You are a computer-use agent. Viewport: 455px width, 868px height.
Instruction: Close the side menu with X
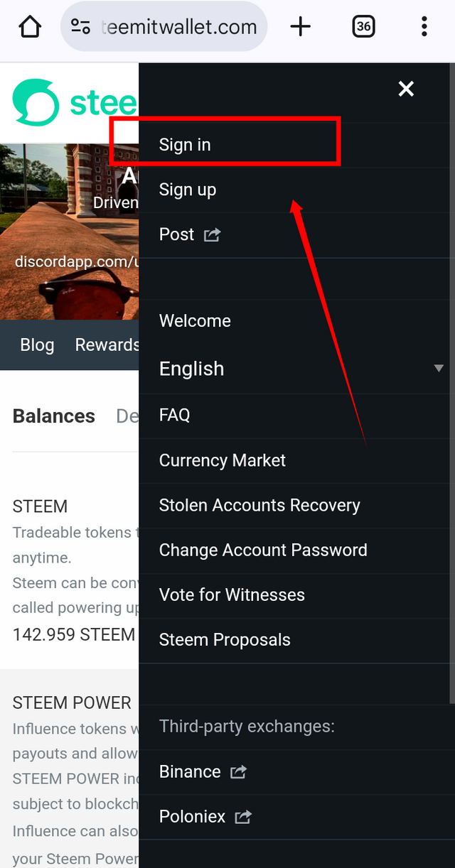(406, 89)
